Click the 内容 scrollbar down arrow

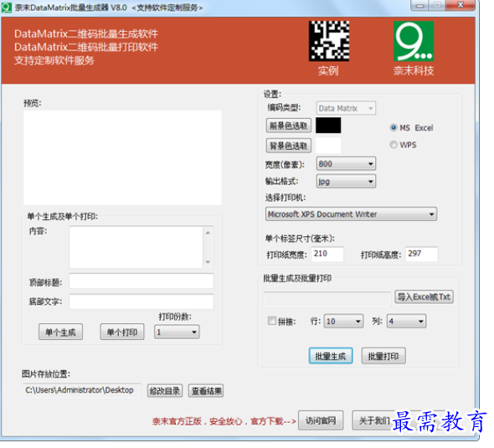pyautogui.click(x=208, y=262)
